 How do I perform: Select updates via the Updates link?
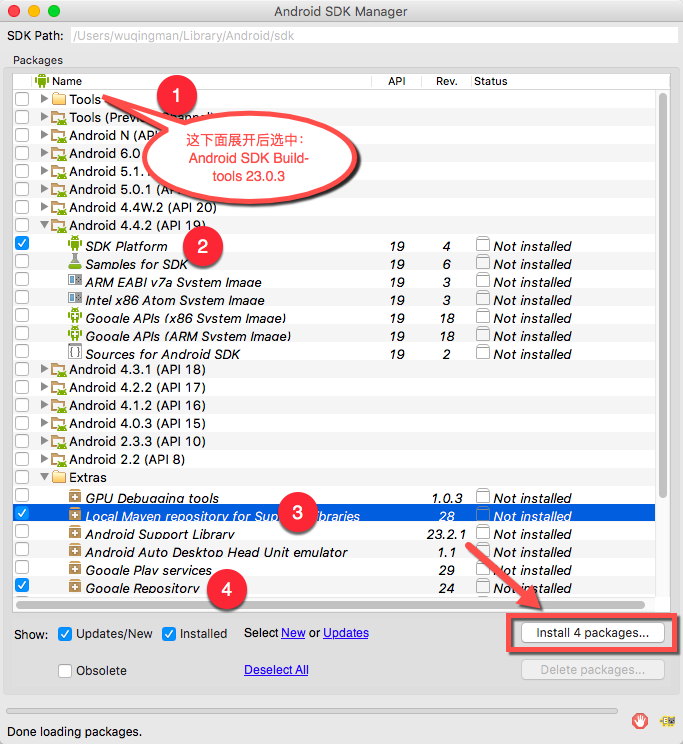click(346, 633)
